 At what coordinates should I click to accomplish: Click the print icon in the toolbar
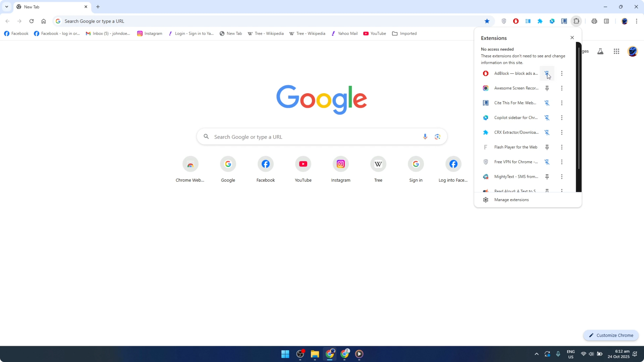594,21
